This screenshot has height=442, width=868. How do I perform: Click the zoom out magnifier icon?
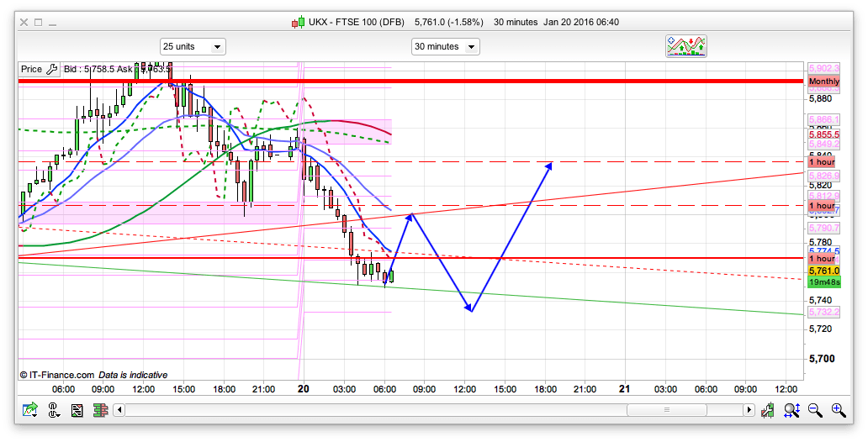click(x=815, y=410)
